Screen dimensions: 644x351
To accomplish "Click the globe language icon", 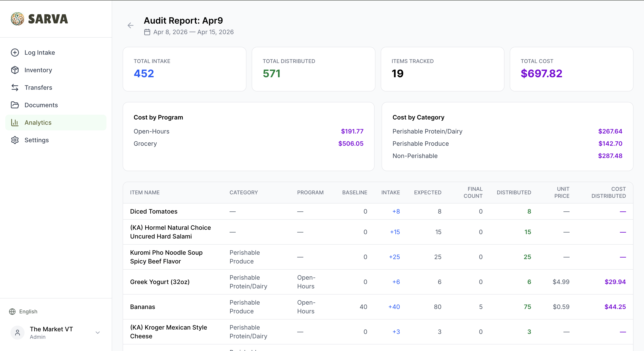I will click(12, 312).
